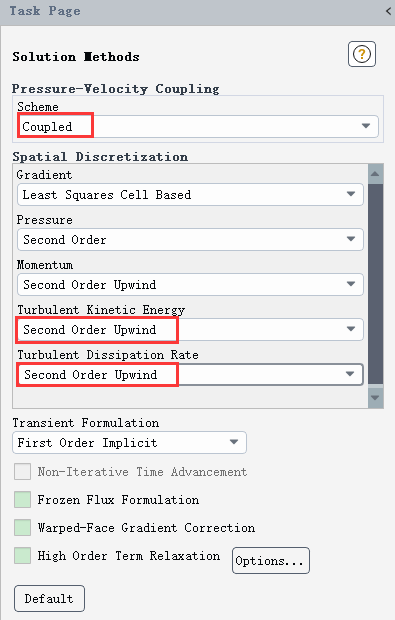
Task: Enable Warped-Face Gradient Correction checkbox
Action: coord(23,528)
